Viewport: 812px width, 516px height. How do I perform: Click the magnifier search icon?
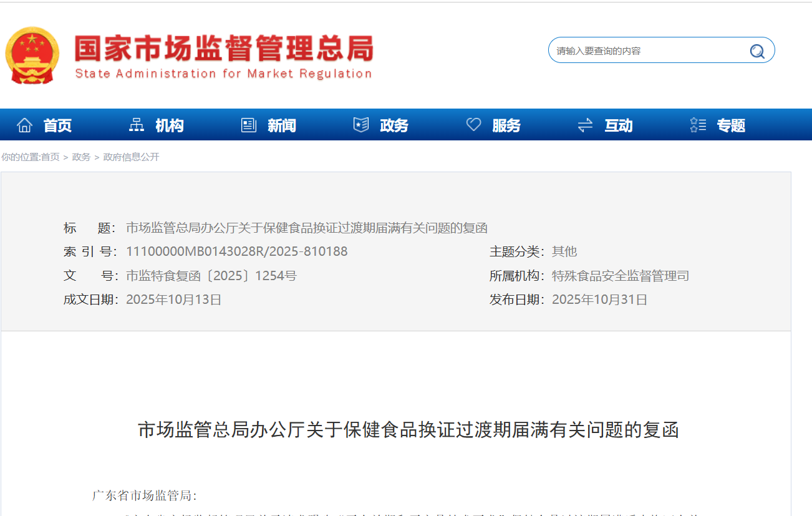click(x=757, y=51)
